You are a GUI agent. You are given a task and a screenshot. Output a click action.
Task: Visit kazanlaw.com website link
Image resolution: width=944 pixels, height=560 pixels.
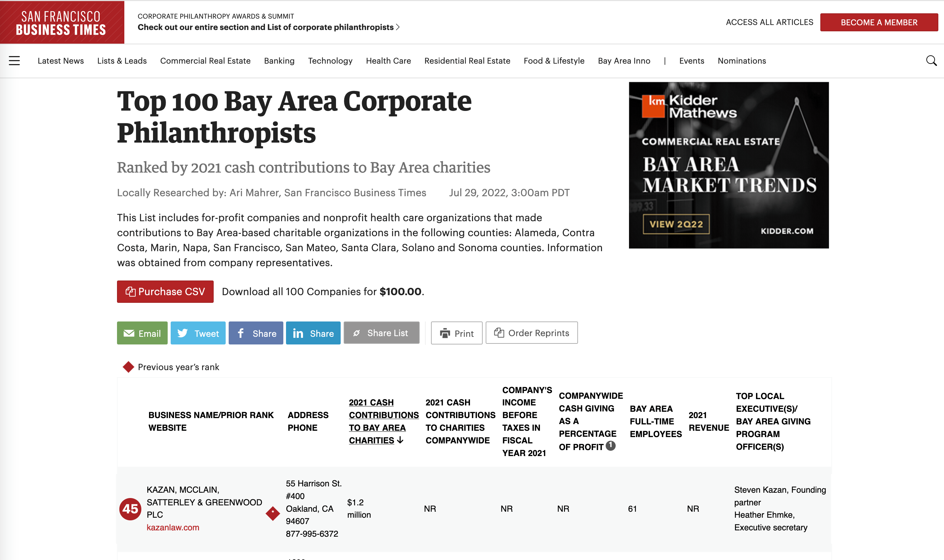click(x=173, y=527)
